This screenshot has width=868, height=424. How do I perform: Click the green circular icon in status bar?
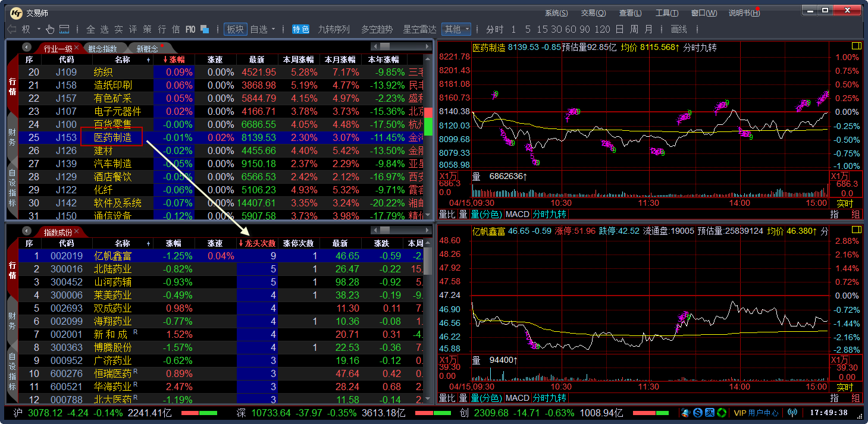click(722, 413)
